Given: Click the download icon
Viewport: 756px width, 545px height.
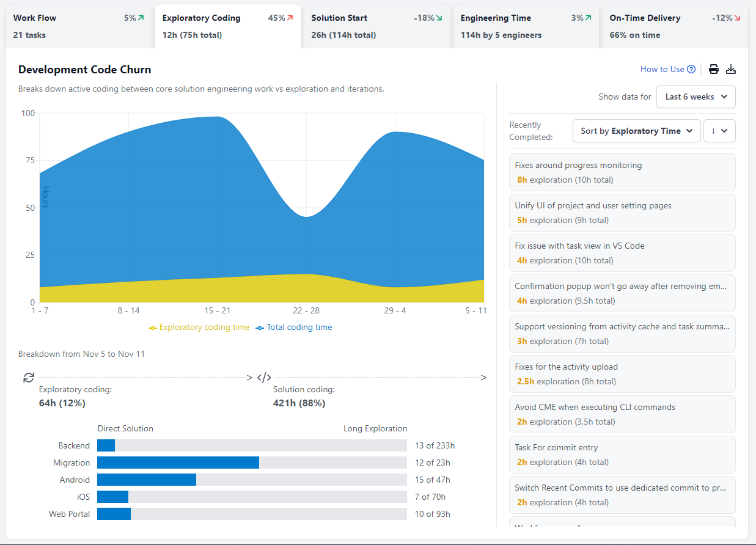Looking at the screenshot, I should (730, 69).
